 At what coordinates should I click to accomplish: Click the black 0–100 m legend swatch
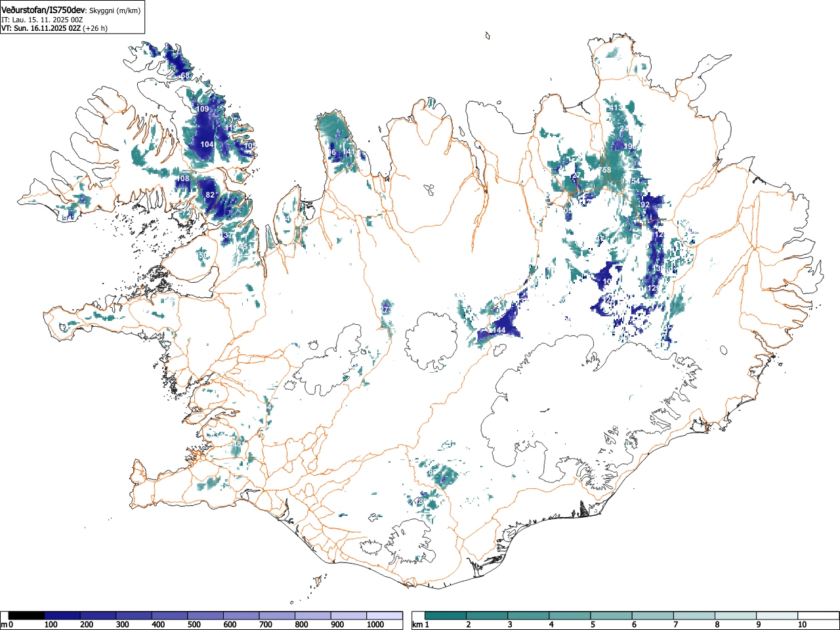click(x=26, y=616)
